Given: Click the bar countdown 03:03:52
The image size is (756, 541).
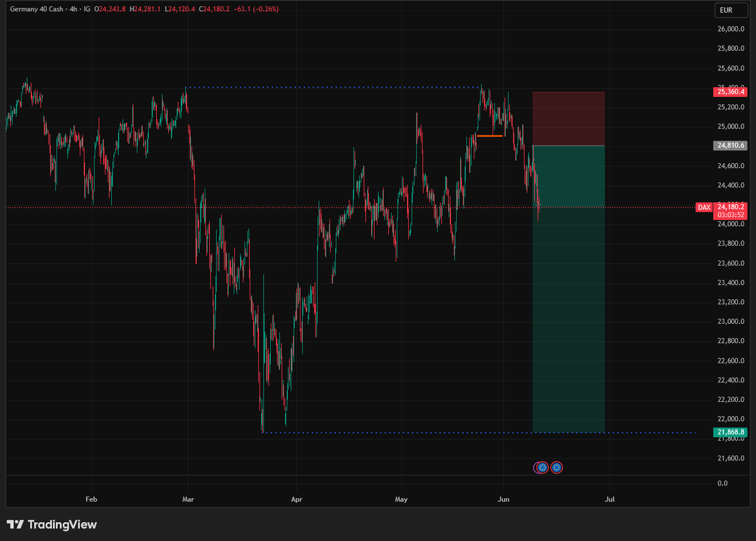Looking at the screenshot, I should coord(730,215).
